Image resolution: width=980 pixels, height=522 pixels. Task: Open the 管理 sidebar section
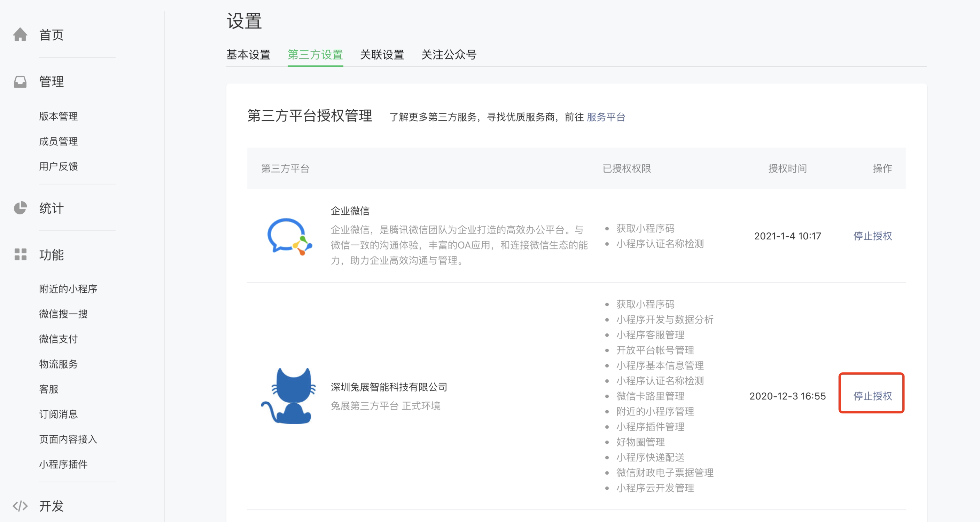coord(51,82)
